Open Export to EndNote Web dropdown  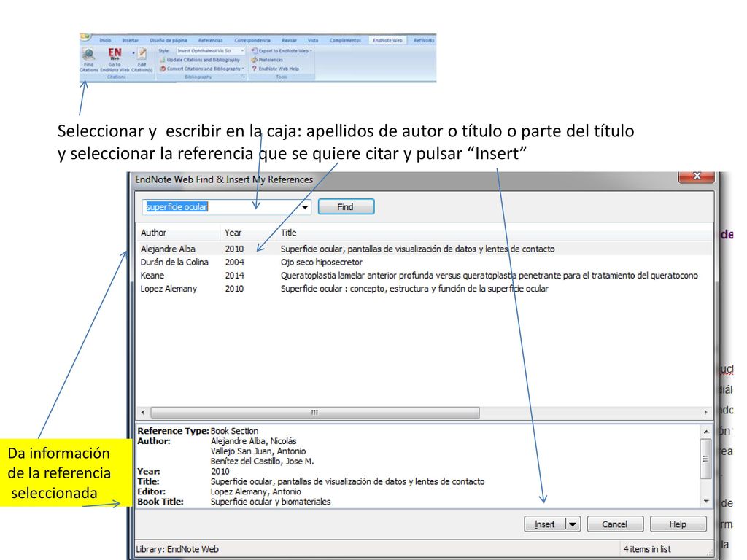pos(282,50)
